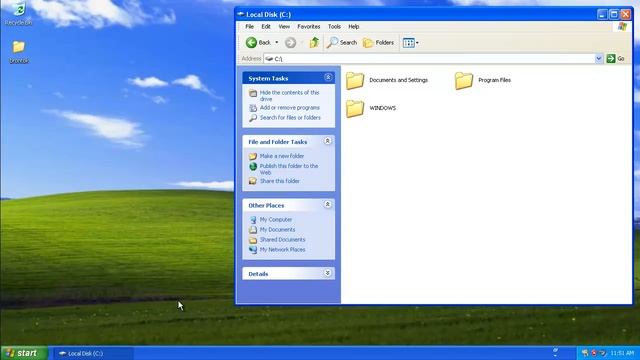Click the 'WINDOWS' folder name

[382, 108]
